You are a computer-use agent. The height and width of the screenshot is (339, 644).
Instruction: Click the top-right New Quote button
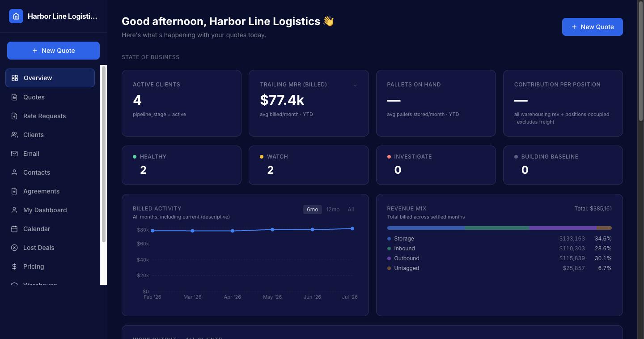click(x=592, y=27)
